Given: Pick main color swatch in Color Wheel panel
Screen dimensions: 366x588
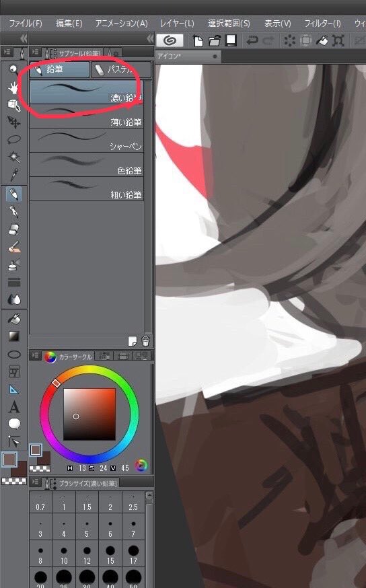Looking at the screenshot, I should tap(36, 449).
